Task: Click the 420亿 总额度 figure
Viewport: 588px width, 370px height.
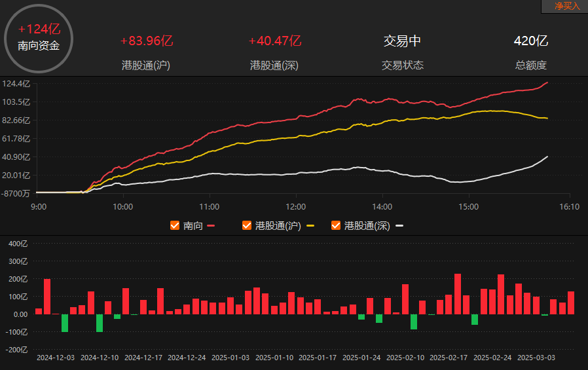Action: 531,41
